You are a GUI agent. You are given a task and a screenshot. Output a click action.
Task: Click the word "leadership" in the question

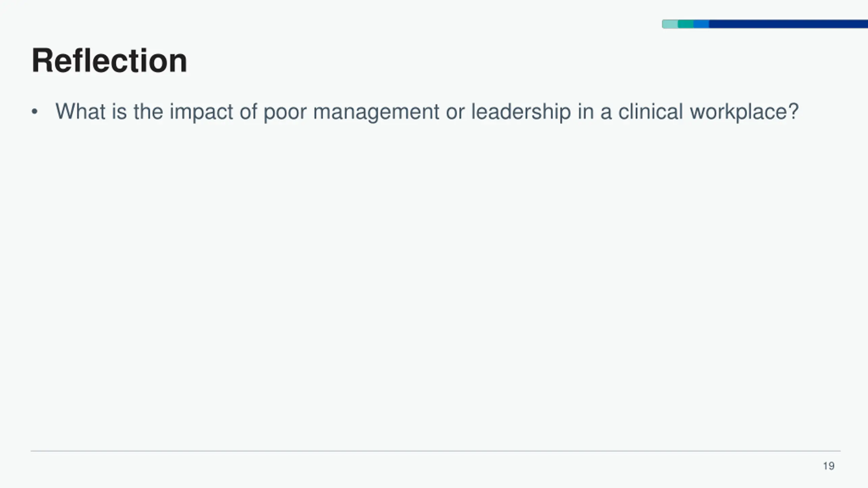521,112
